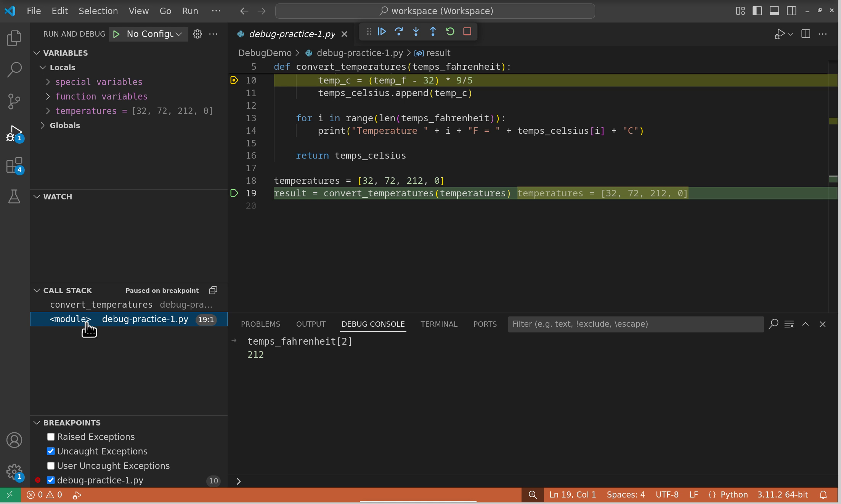This screenshot has height=504, width=841.
Task: Expand the Globals section
Action: point(42,125)
